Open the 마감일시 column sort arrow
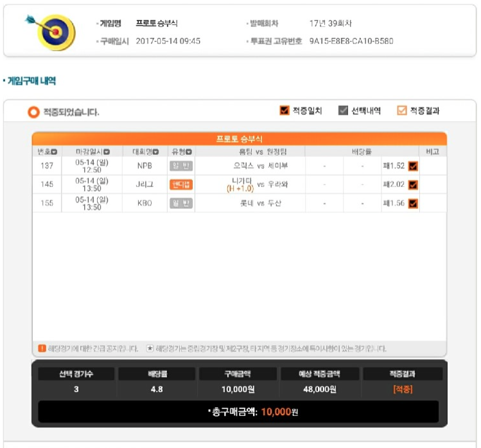The height and width of the screenshot is (448, 481). (x=107, y=152)
